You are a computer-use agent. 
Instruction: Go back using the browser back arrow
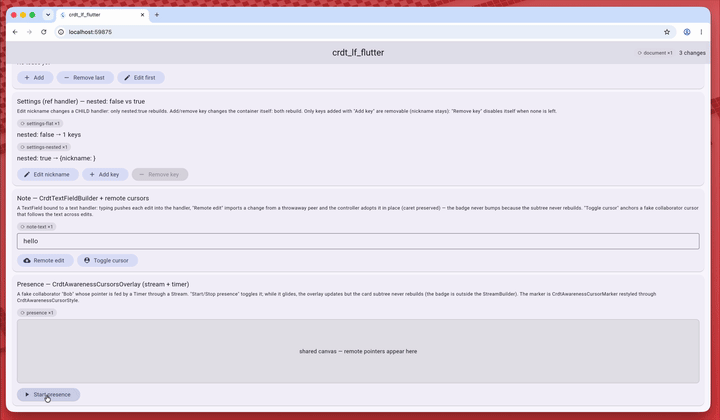pos(15,32)
